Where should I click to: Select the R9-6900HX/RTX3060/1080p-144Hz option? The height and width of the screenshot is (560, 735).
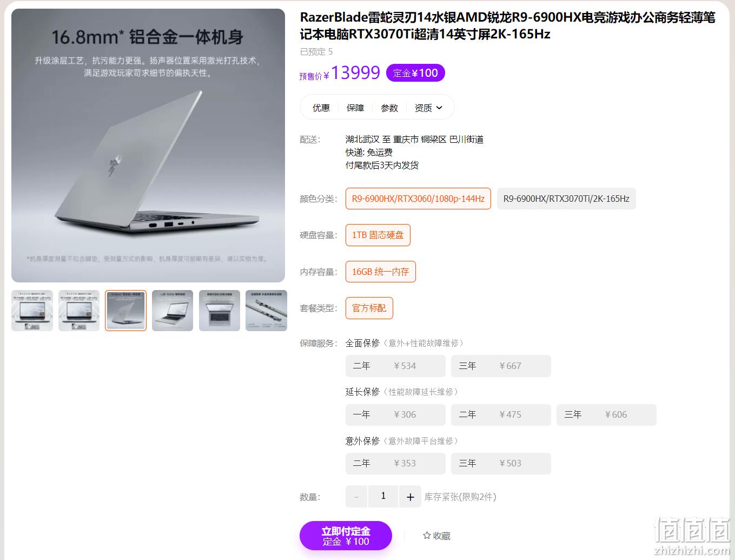click(418, 199)
